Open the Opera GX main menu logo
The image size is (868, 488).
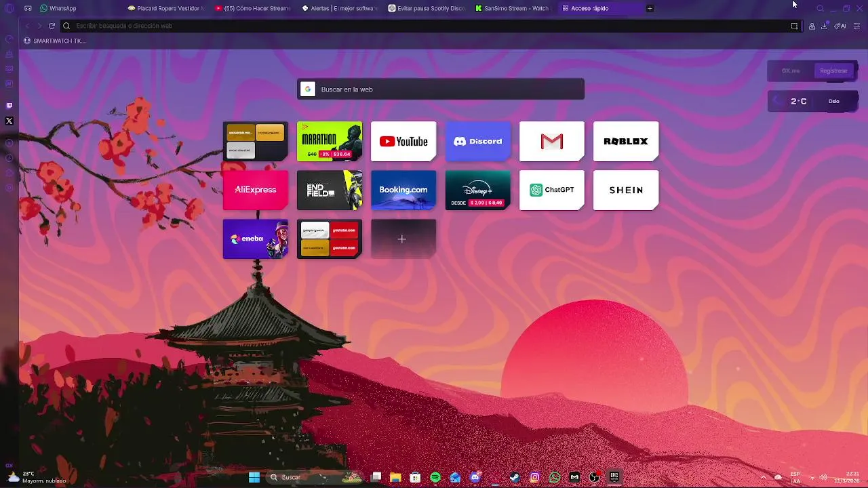click(9, 8)
